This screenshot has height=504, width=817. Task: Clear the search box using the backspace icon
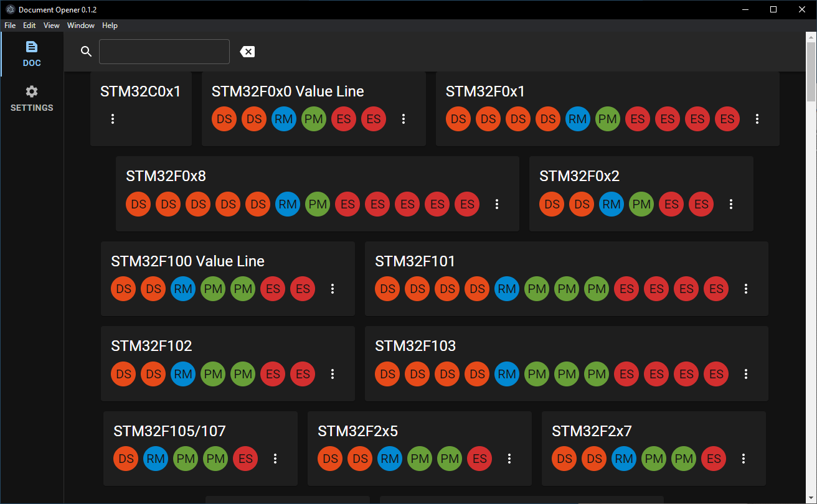[x=247, y=52]
